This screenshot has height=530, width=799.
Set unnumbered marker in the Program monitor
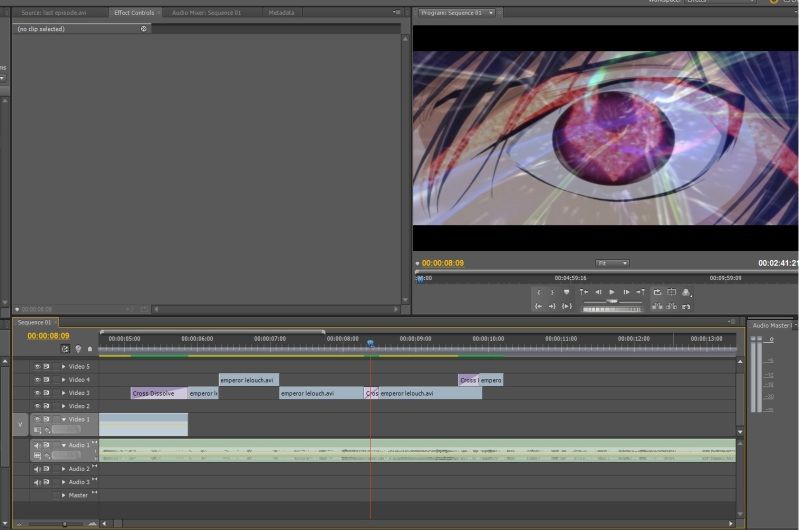click(567, 292)
